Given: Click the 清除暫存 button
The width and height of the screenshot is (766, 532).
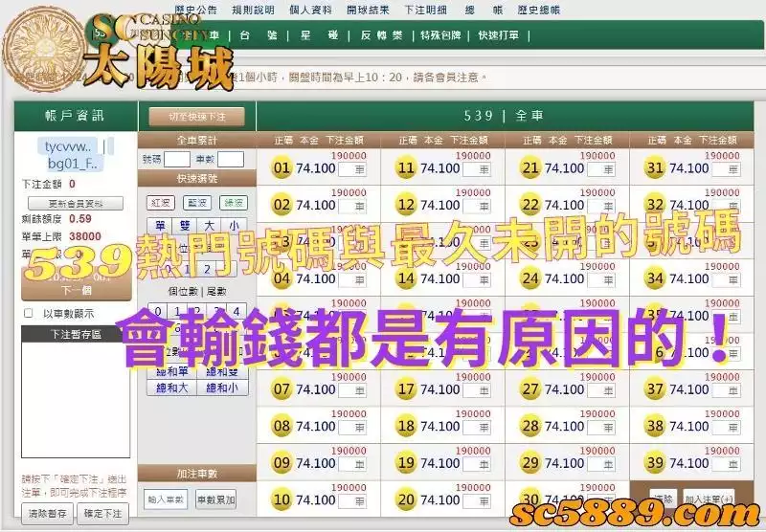Looking at the screenshot, I should [x=47, y=514].
